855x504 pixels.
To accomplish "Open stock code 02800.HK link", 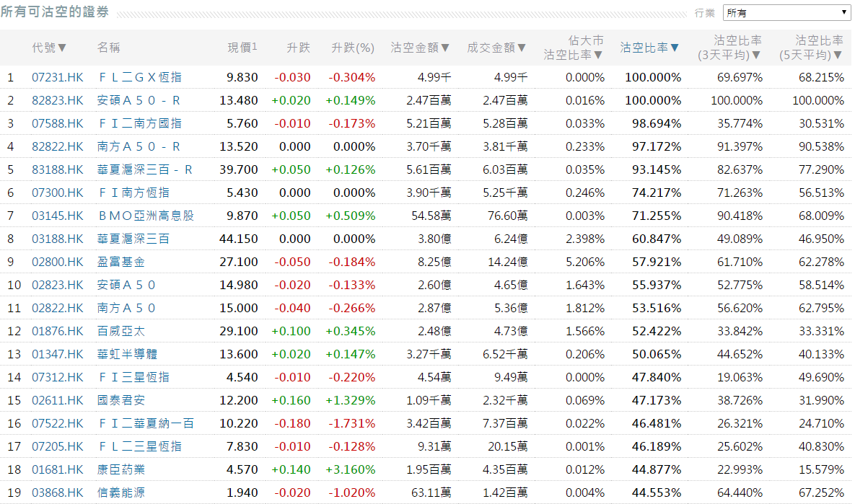I will [58, 262].
